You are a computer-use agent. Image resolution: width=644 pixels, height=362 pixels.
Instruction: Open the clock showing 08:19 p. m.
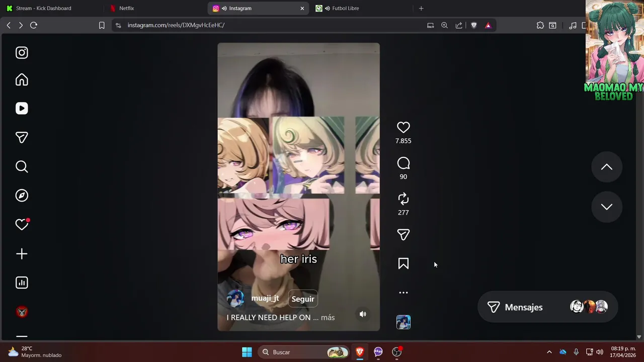click(623, 352)
